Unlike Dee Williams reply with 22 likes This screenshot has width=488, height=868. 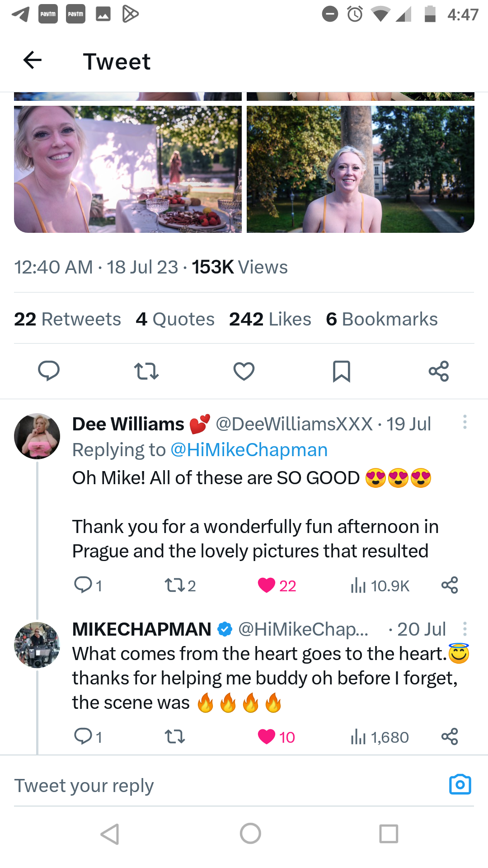267,585
